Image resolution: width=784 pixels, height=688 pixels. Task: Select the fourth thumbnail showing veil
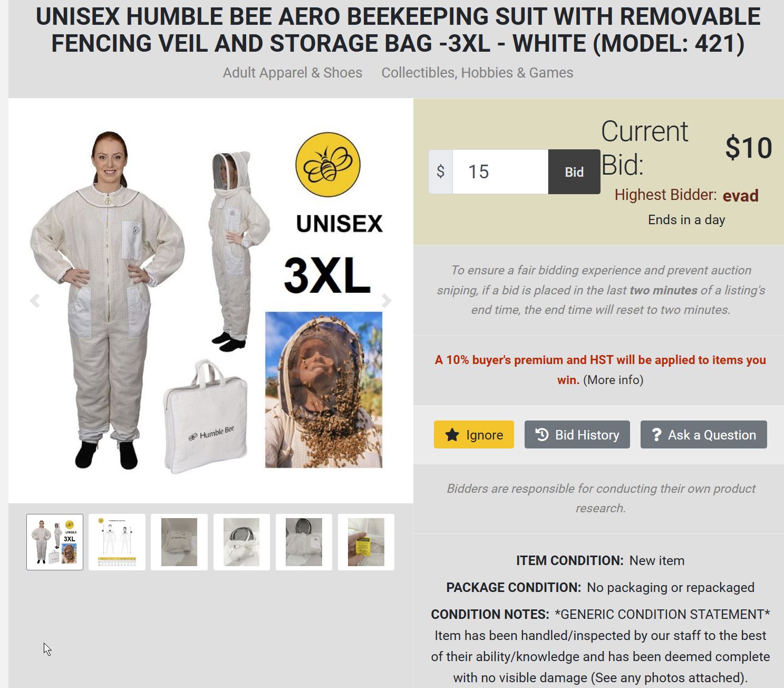click(x=241, y=542)
